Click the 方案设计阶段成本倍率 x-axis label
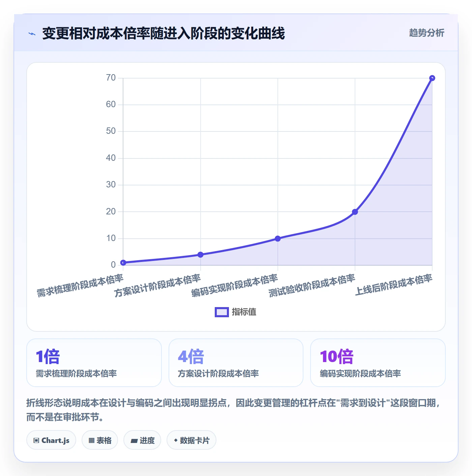This screenshot has height=476, width=472. tap(157, 286)
